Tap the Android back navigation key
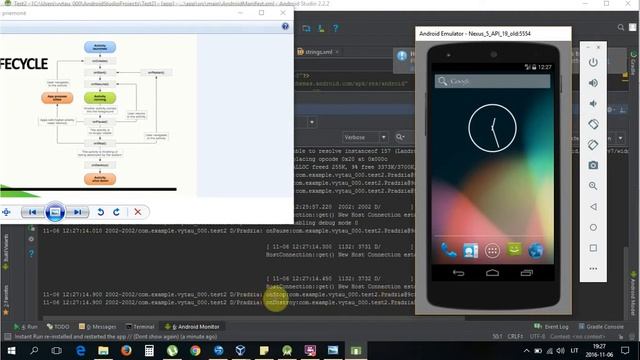Viewport: 640px width, 360px height. point(458,273)
